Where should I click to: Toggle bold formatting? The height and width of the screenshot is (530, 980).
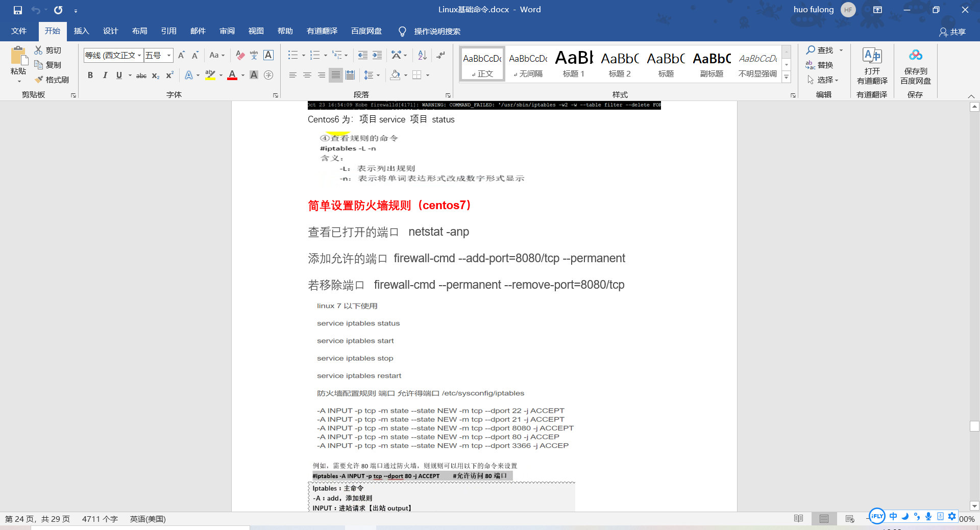tap(90, 75)
